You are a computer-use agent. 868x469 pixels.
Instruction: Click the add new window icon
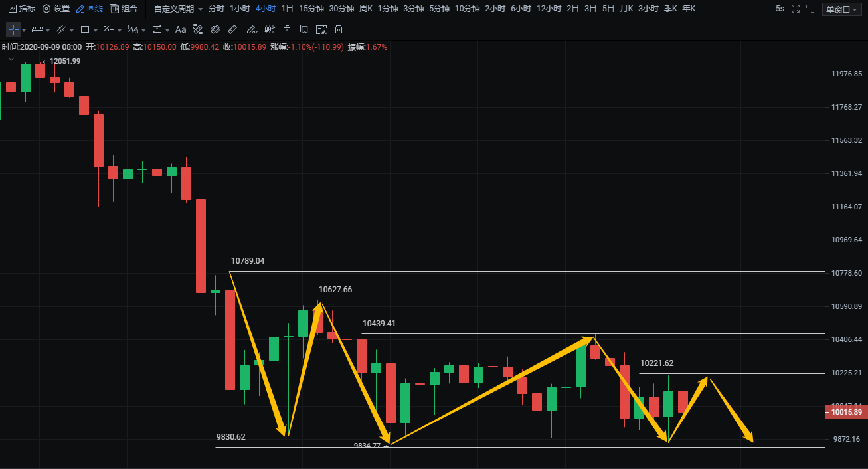pyautogui.click(x=810, y=9)
